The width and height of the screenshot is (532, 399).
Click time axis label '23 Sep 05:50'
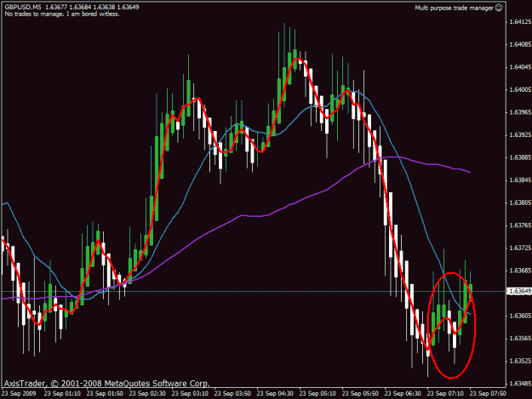tap(360, 394)
